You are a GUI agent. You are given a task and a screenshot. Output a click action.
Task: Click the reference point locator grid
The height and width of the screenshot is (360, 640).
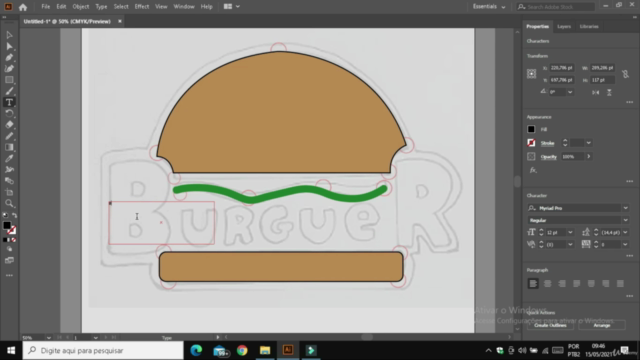tap(531, 74)
